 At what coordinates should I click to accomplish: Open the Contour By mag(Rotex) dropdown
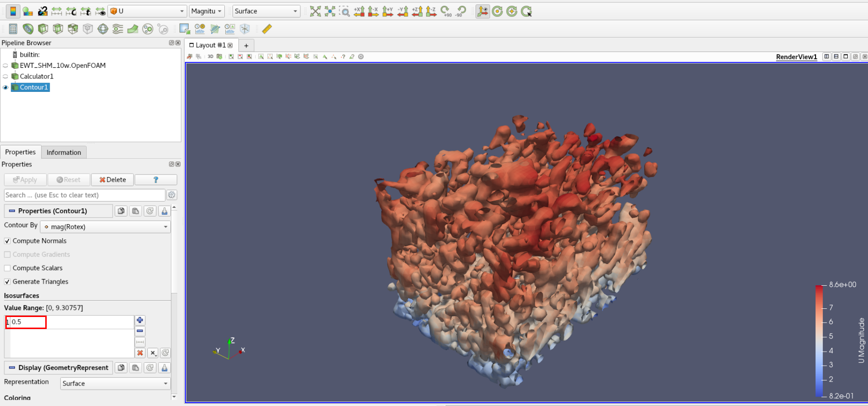click(x=105, y=227)
